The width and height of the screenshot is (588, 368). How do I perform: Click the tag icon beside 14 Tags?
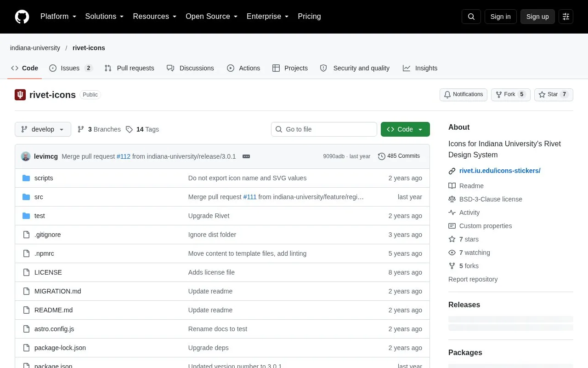pyautogui.click(x=130, y=129)
